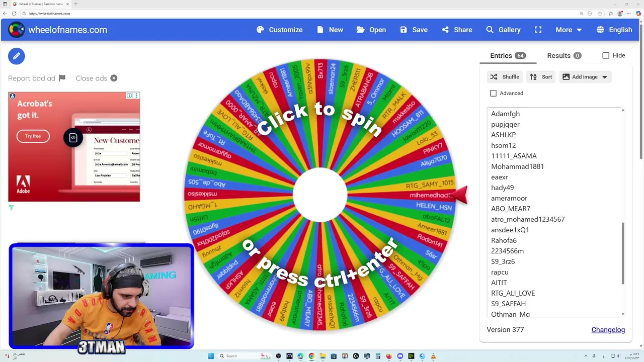Click Try free in Acrobat ad
The height and width of the screenshot is (362, 644).
pyautogui.click(x=33, y=136)
